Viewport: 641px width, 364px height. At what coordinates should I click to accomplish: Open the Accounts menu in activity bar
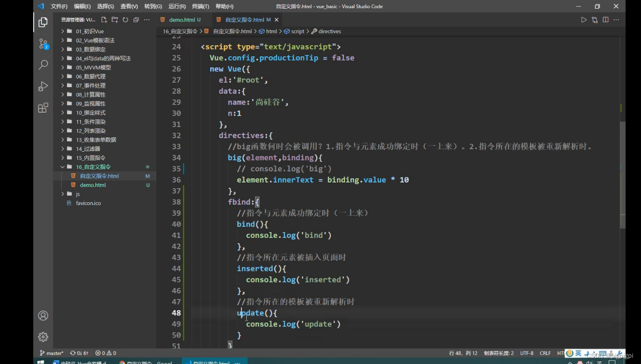[x=43, y=316]
